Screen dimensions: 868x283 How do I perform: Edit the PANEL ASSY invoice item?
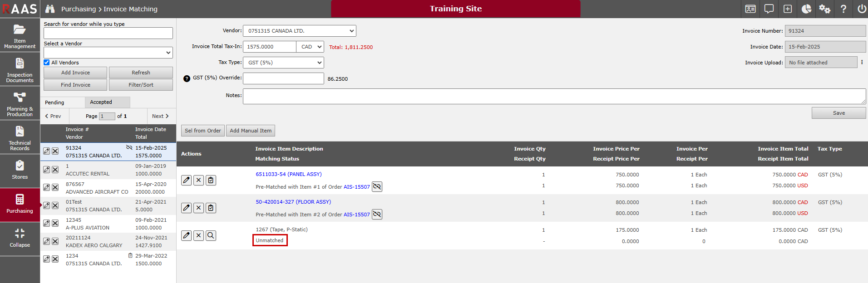186,180
